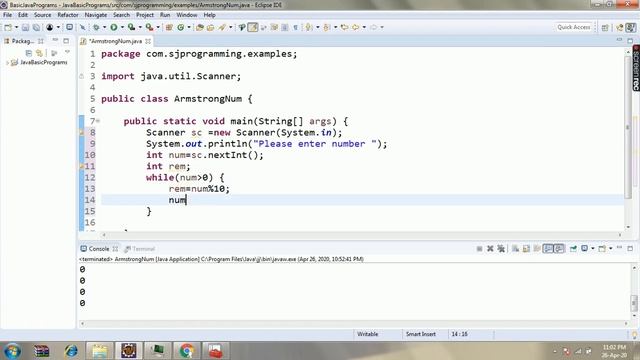Open the File Explorer folder on taskbar
The width and height of the screenshot is (640, 360).
pyautogui.click(x=100, y=351)
